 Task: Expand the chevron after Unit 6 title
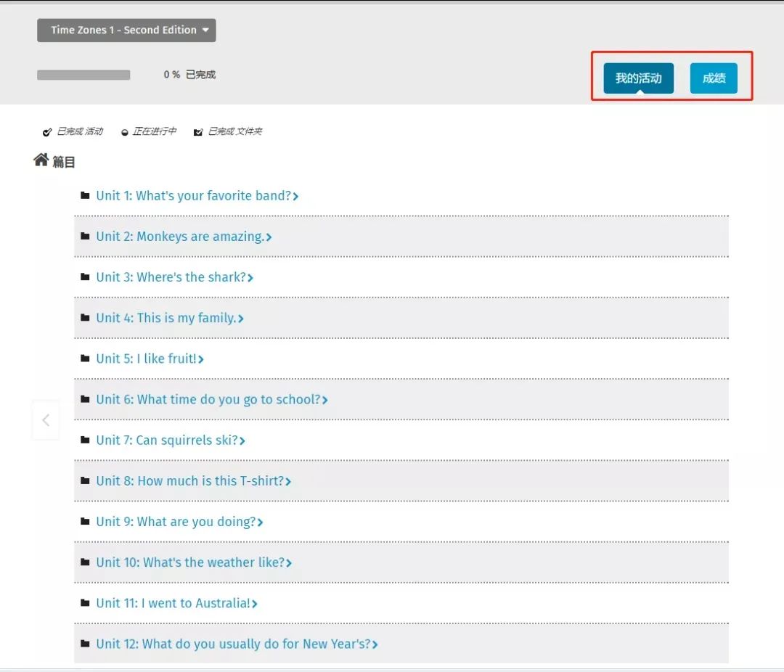[324, 401]
